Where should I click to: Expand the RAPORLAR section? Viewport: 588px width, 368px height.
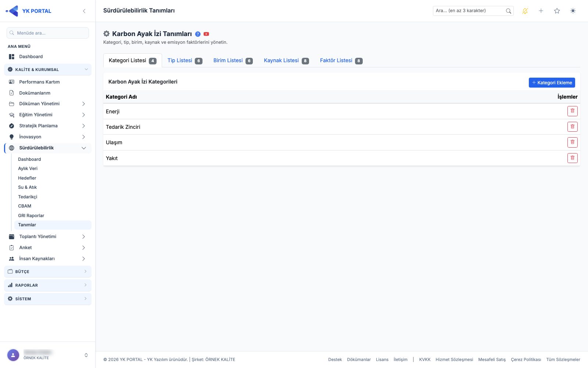48,285
